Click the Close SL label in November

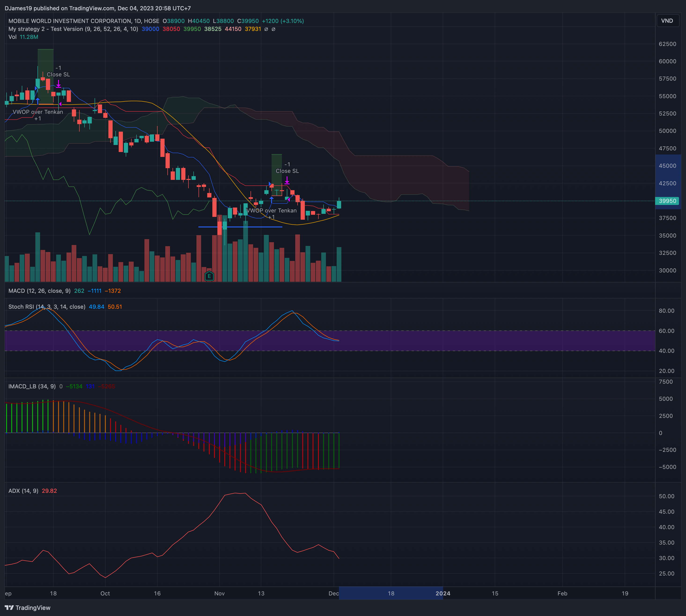point(287,171)
